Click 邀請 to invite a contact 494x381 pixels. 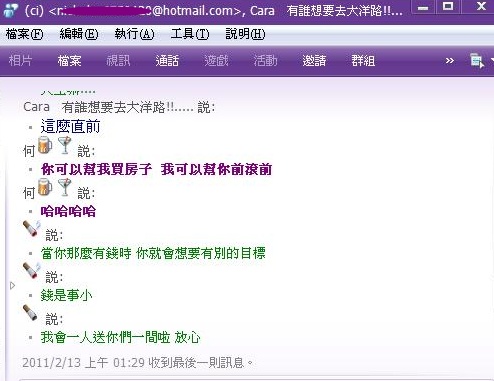click(314, 61)
